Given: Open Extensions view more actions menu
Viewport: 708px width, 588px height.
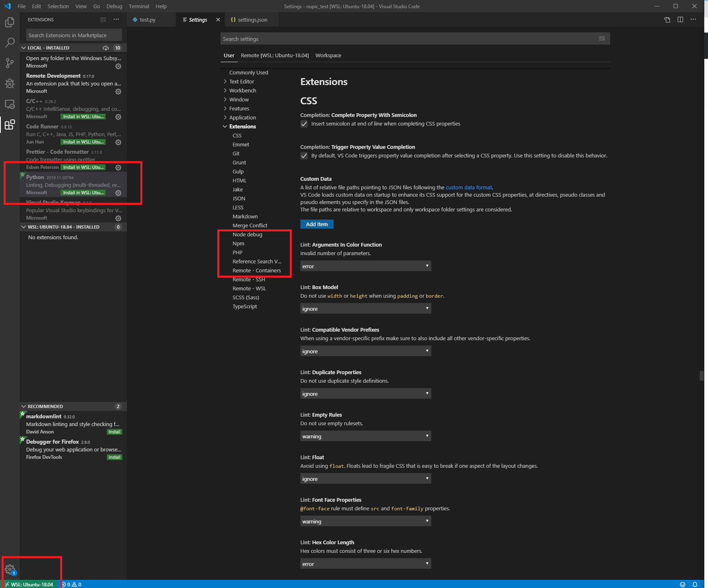Looking at the screenshot, I should (x=116, y=20).
